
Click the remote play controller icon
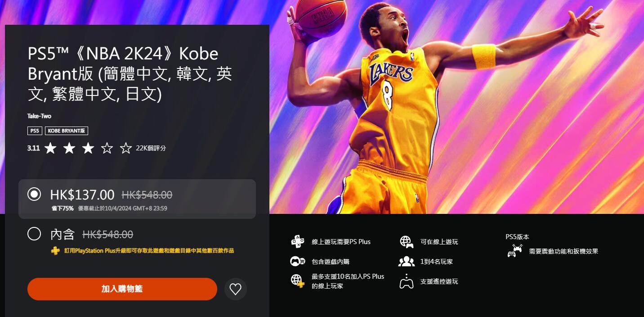pos(407,281)
